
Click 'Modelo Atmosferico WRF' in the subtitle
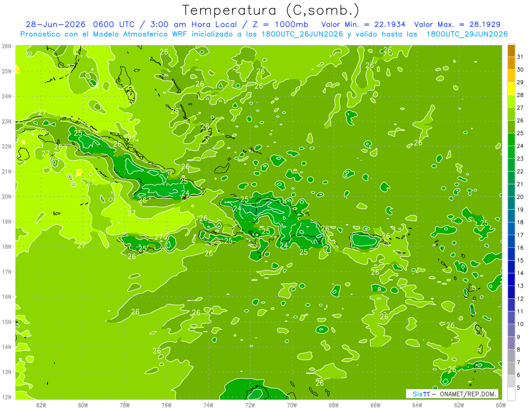click(x=140, y=34)
